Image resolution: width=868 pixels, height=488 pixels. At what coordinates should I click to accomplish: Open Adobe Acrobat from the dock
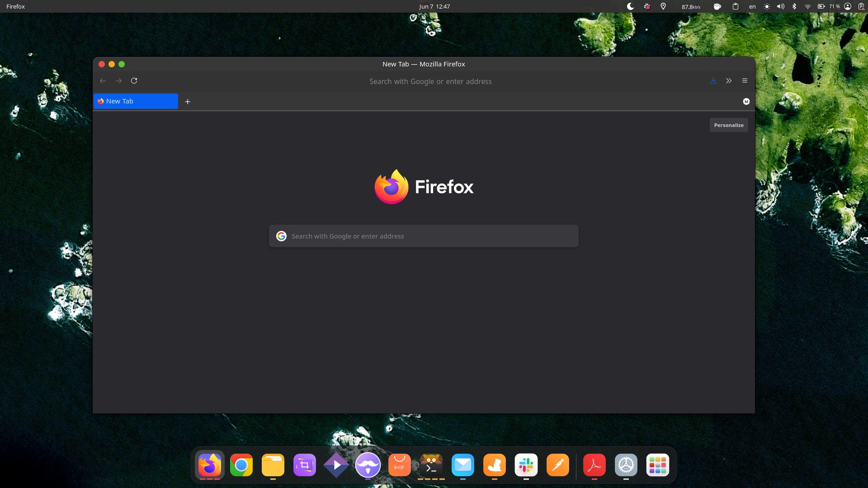[x=594, y=465]
